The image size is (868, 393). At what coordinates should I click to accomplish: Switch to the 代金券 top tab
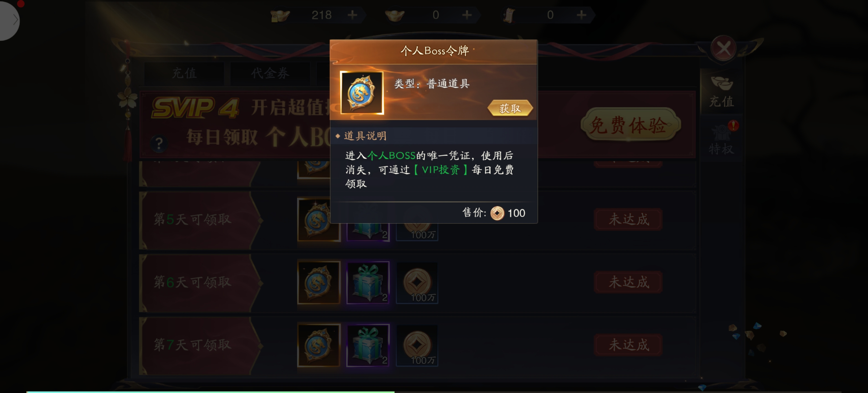click(270, 73)
